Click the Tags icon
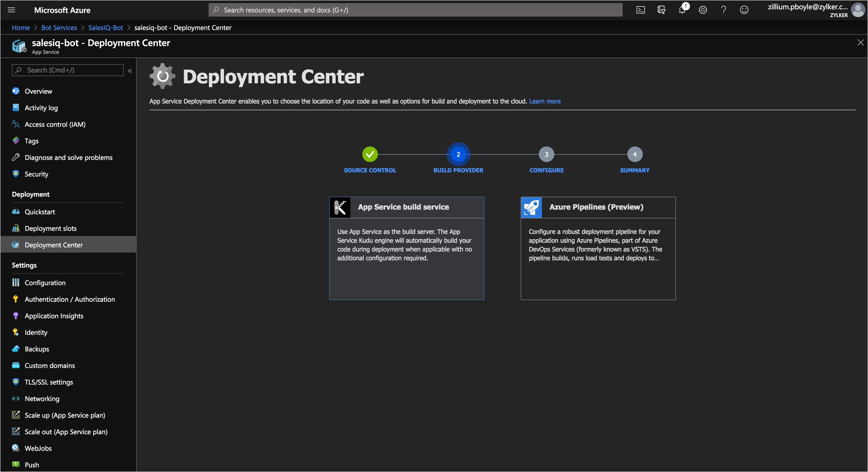The width and height of the screenshot is (868, 472). 16,141
